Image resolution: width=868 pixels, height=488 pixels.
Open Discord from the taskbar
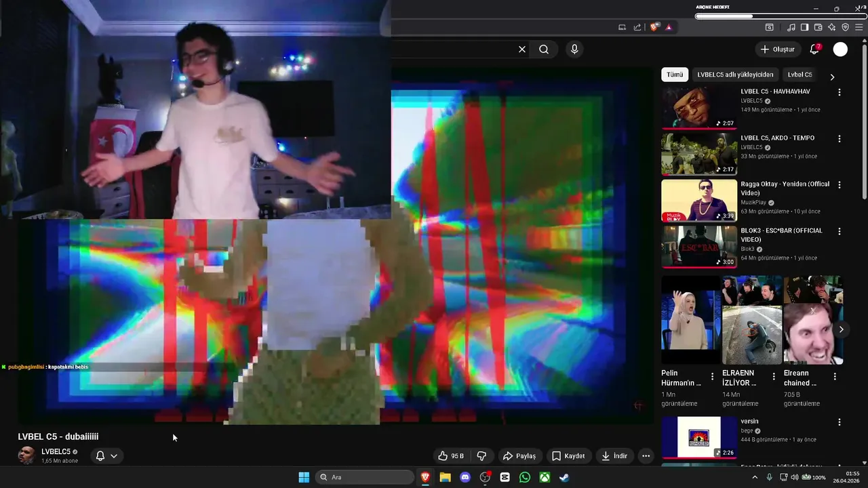click(465, 477)
